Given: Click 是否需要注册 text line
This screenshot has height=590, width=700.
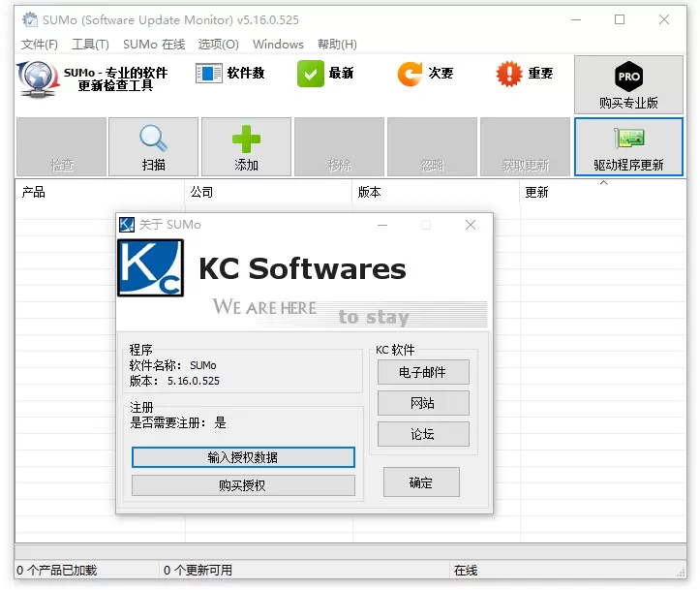Looking at the screenshot, I should tap(178, 422).
